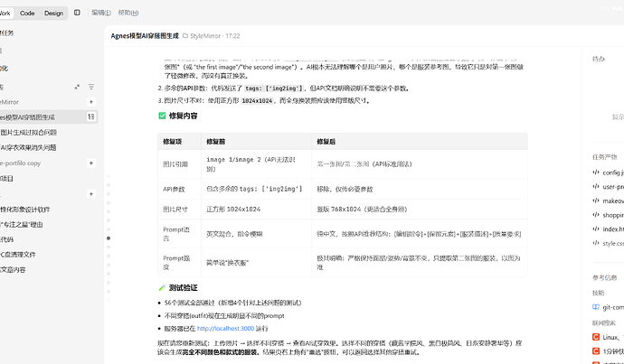Click the skill icon beside git-com
The image size is (624, 364).
point(596,307)
